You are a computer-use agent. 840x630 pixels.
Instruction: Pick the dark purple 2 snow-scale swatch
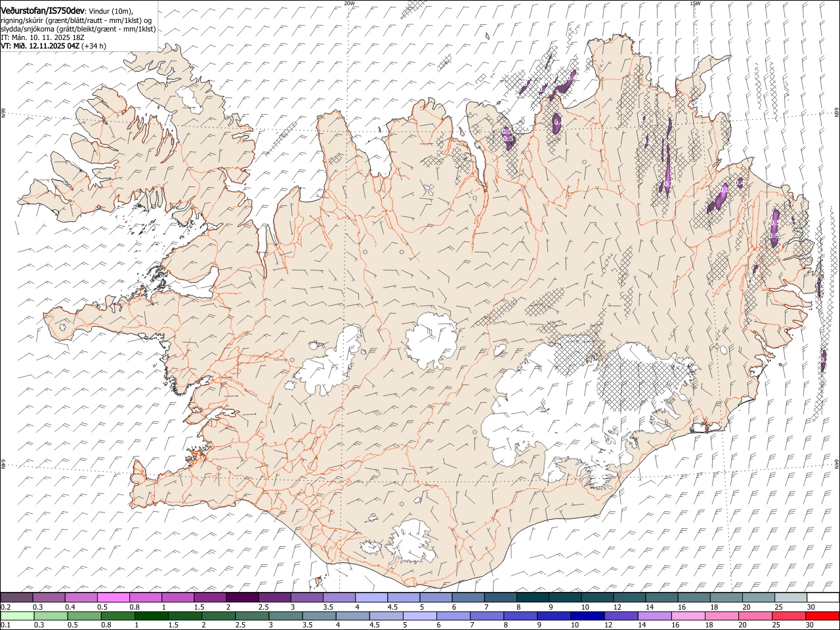(x=242, y=598)
